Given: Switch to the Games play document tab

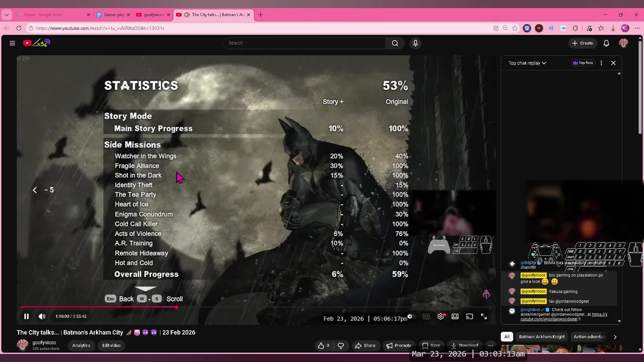Looking at the screenshot, I should (x=113, y=15).
